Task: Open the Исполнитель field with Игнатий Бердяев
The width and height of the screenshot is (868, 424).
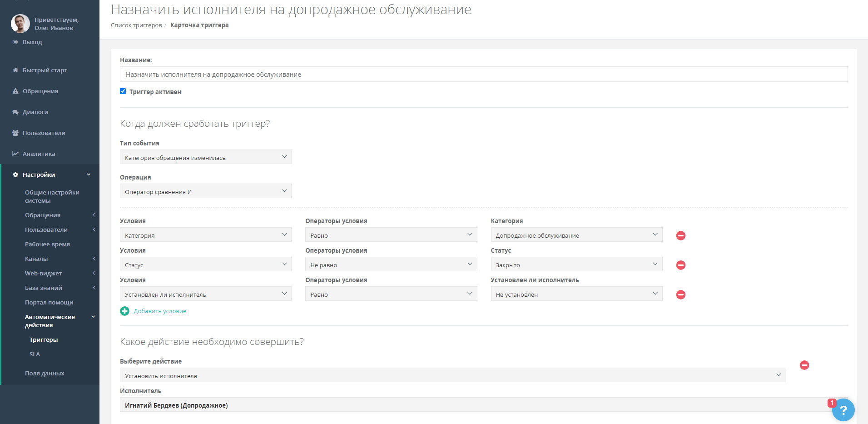Action: pyautogui.click(x=484, y=405)
